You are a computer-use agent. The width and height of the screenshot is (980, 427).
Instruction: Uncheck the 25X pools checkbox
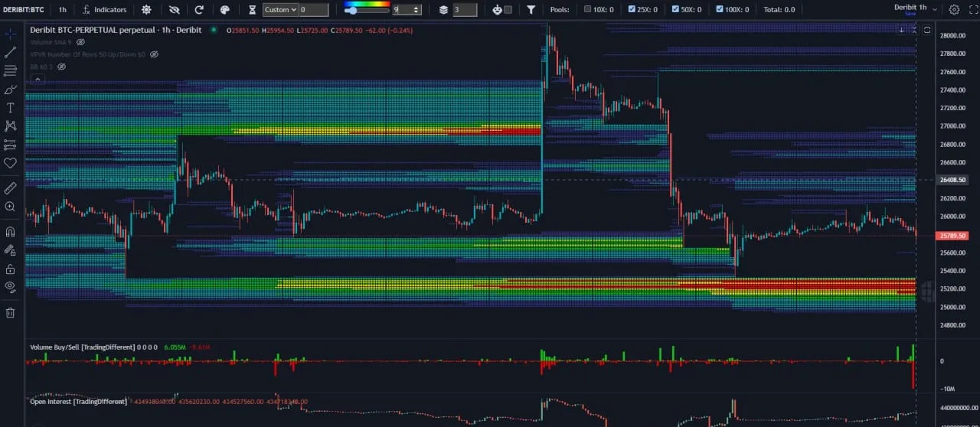[x=632, y=10]
